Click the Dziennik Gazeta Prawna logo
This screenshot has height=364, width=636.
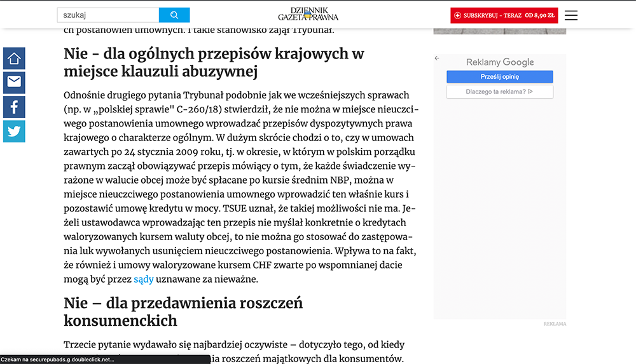point(308,14)
